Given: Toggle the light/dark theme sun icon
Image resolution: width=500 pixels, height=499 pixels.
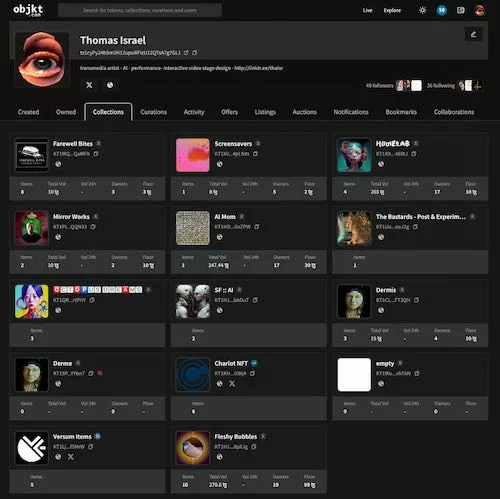Looking at the screenshot, I should (423, 10).
